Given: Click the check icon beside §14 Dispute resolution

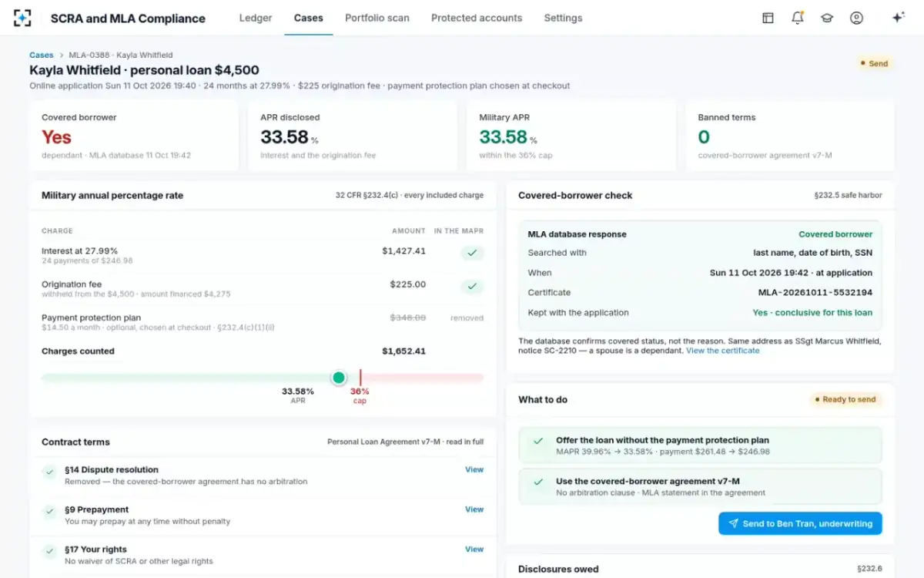Looking at the screenshot, I should [49, 472].
